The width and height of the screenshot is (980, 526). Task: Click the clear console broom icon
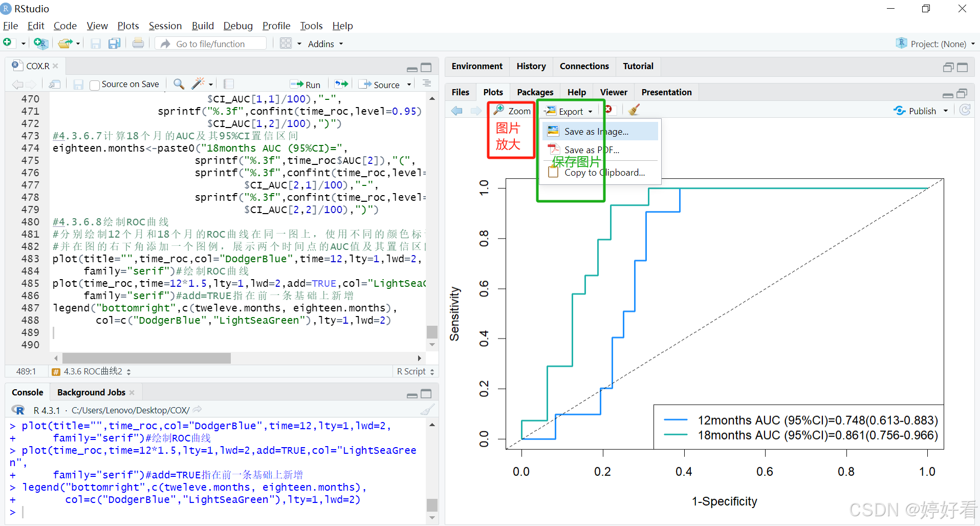click(427, 410)
